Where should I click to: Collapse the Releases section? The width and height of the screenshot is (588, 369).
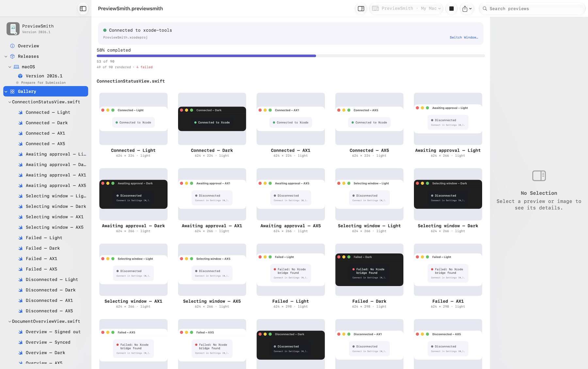6,56
